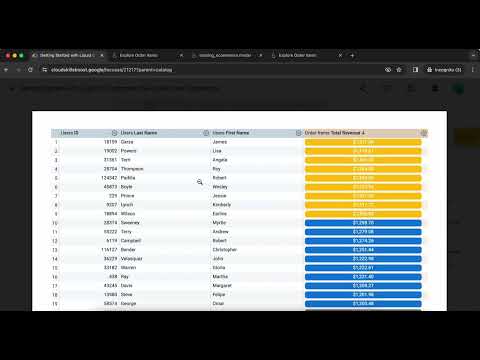Viewport: 480px width, 360px height.
Task: Click last name Padilla
Action: (x=128, y=178)
